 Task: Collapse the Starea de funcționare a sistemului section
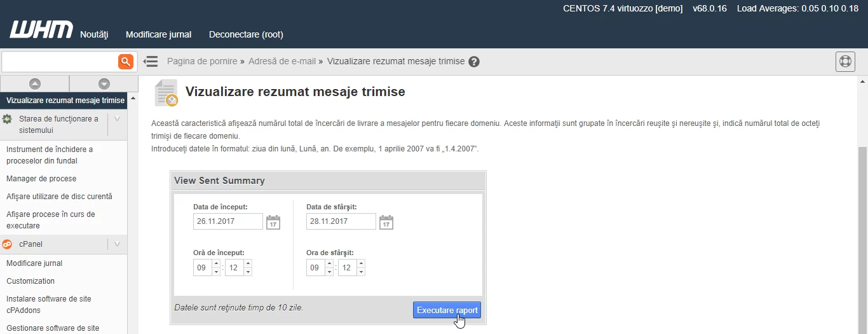pyautogui.click(x=117, y=119)
